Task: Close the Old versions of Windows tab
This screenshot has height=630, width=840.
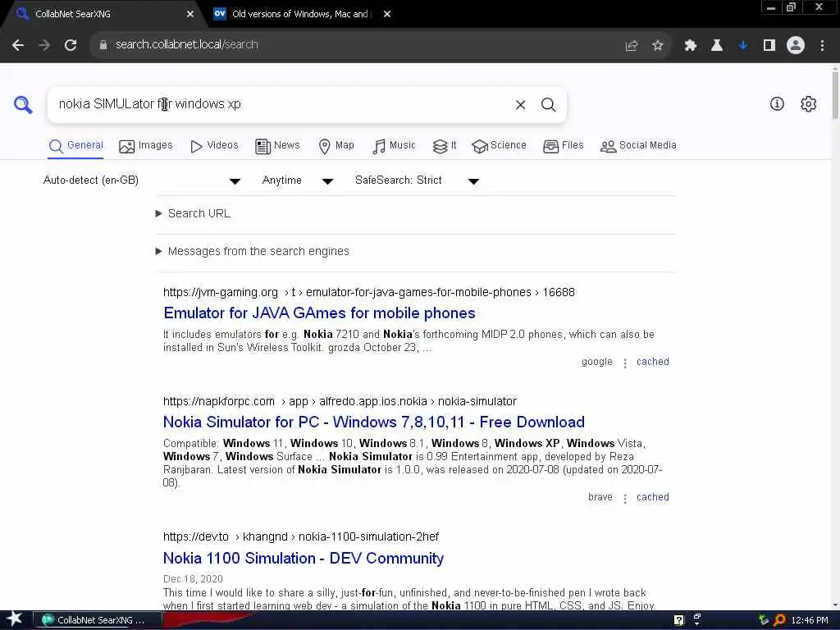Action: 387,14
